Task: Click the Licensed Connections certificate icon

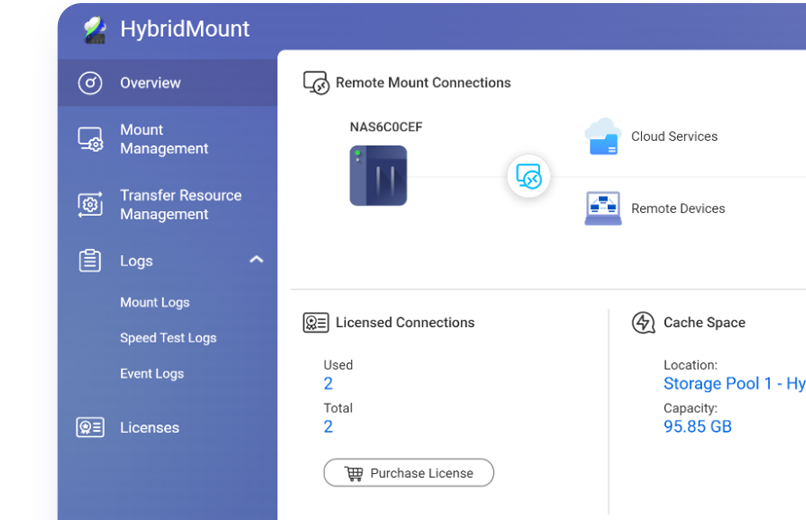Action: pos(316,323)
